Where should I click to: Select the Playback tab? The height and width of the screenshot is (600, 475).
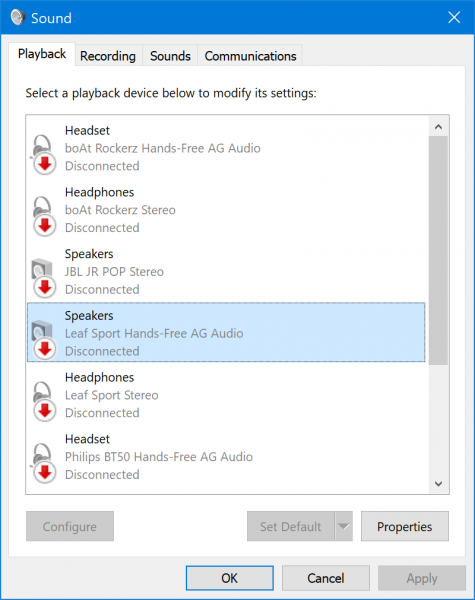(x=42, y=54)
